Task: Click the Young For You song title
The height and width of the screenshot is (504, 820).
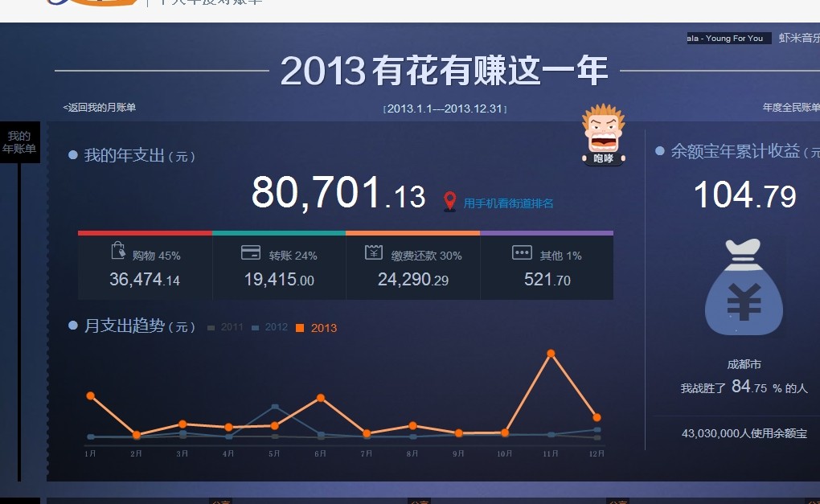Action: point(728,38)
